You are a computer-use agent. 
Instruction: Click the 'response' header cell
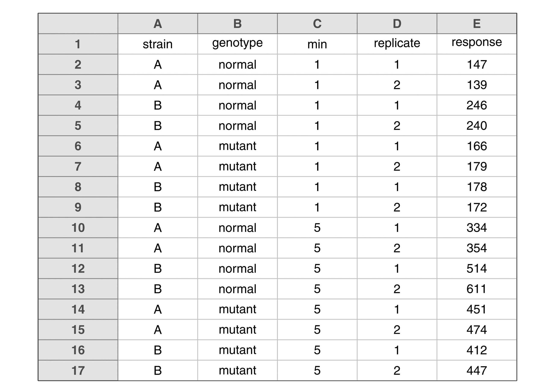(x=476, y=44)
